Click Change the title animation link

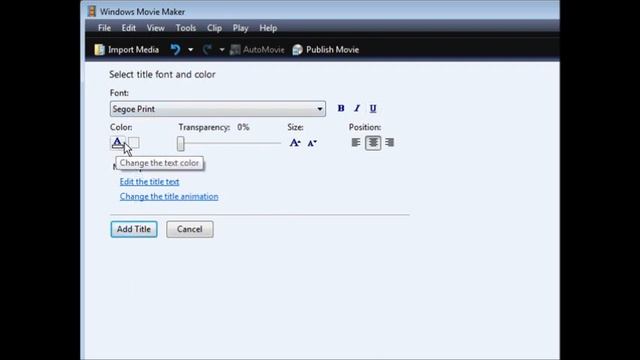169,196
